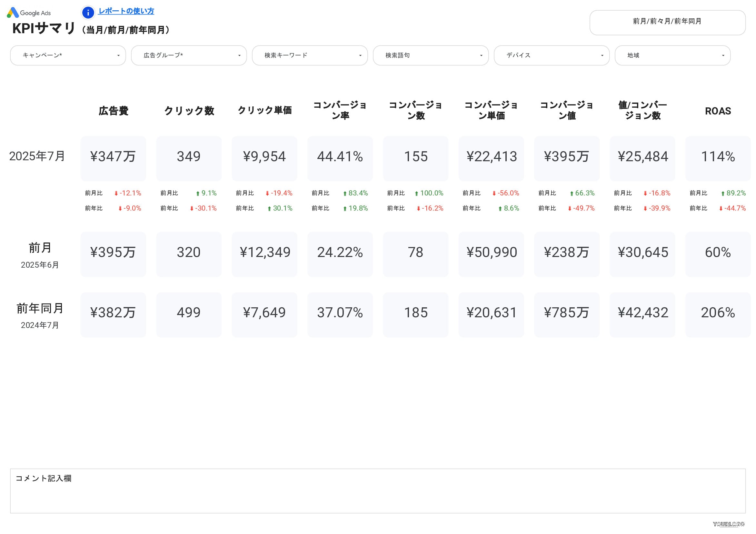This screenshot has height=534, width=756.
Task: Select the ¥12,349 previous month CPC card
Action: coord(264,254)
